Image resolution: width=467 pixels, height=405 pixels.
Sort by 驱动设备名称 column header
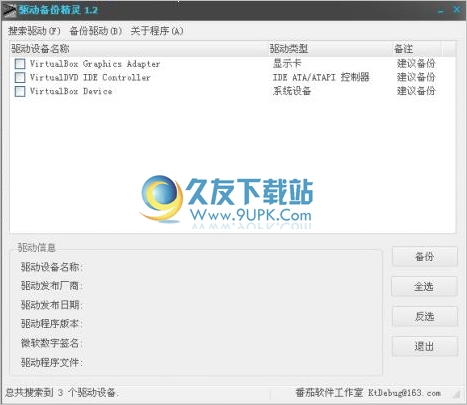click(139, 49)
